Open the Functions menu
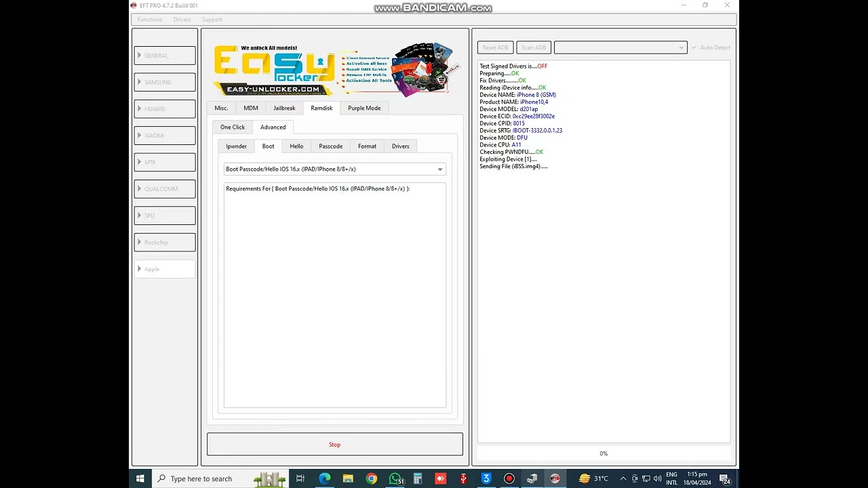 (x=150, y=20)
